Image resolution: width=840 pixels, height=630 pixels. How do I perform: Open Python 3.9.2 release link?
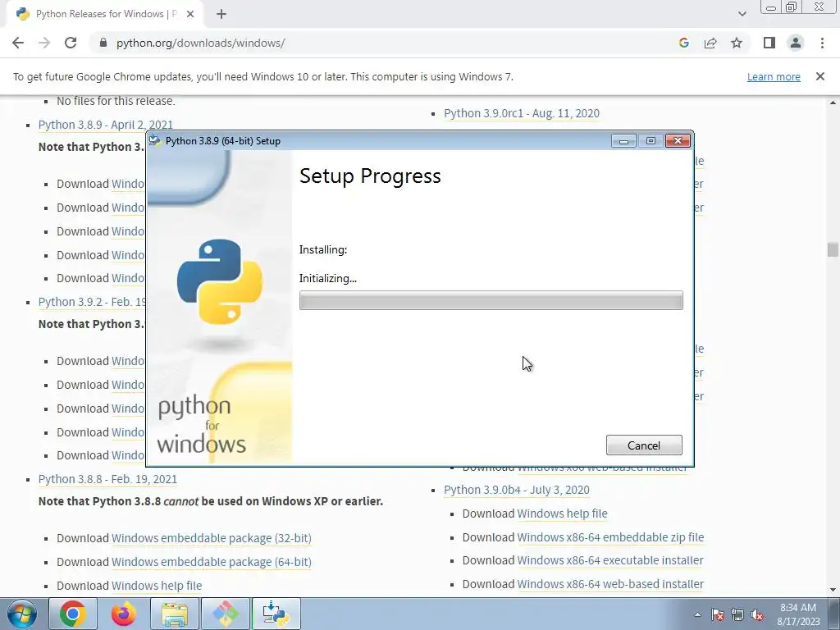92,302
